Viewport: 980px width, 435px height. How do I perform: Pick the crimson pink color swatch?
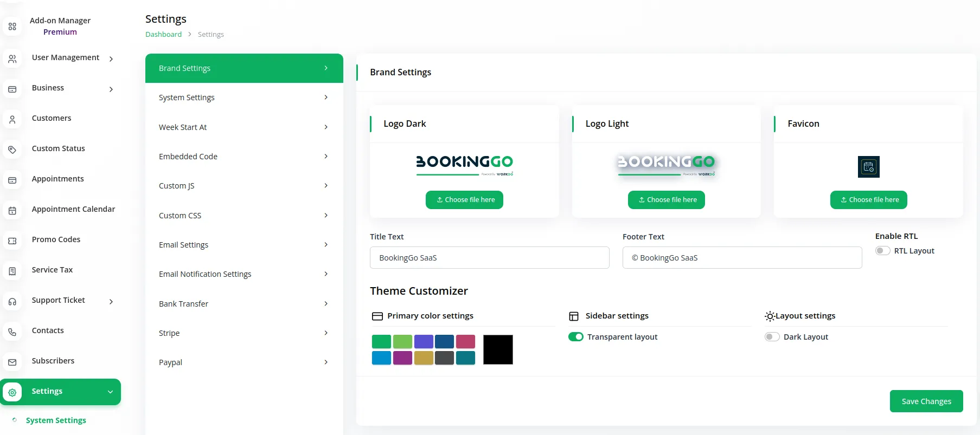465,341
